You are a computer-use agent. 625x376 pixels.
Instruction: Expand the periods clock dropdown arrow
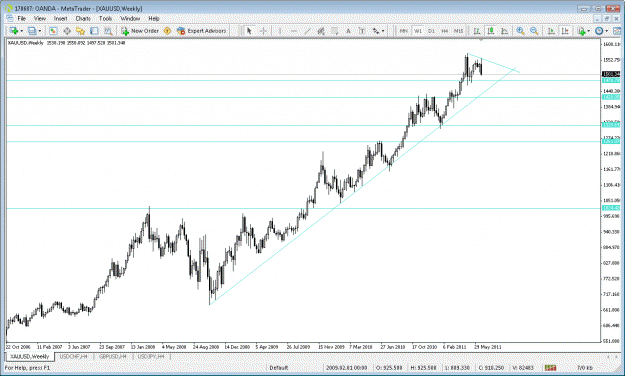606,31
